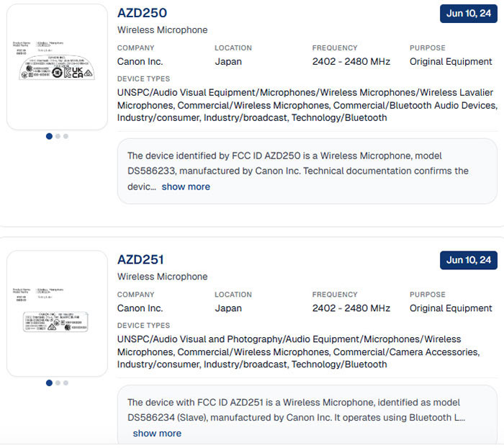Expand AZD250 description with show more
This screenshot has width=504, height=448.
pos(186,187)
